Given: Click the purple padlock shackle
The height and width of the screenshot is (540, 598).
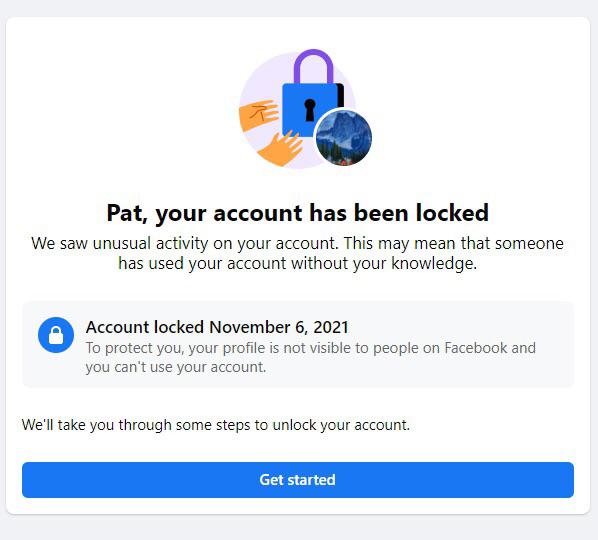Looking at the screenshot, I should (x=313, y=67).
